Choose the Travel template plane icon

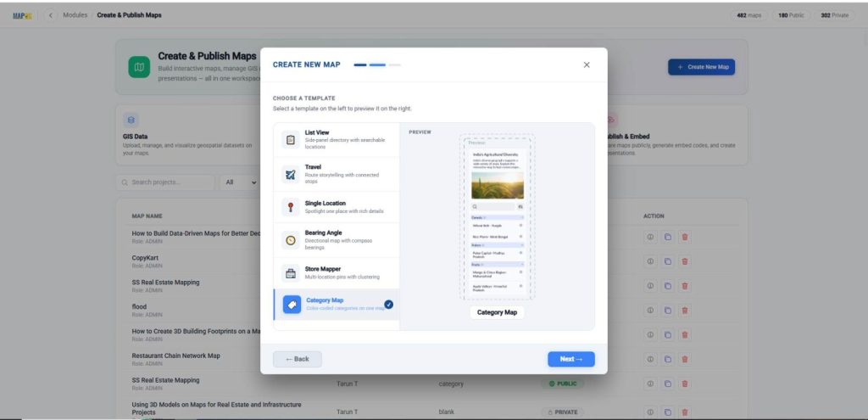click(291, 175)
